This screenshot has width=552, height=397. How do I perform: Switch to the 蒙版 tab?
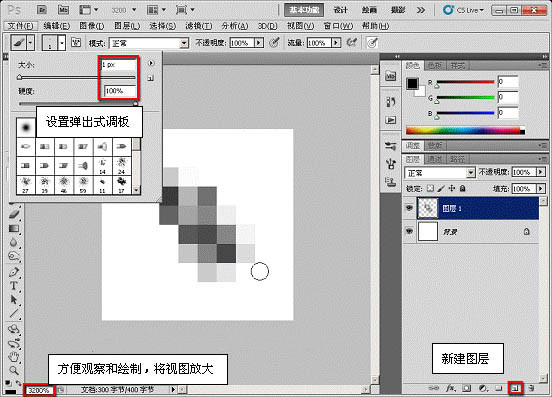[435, 145]
